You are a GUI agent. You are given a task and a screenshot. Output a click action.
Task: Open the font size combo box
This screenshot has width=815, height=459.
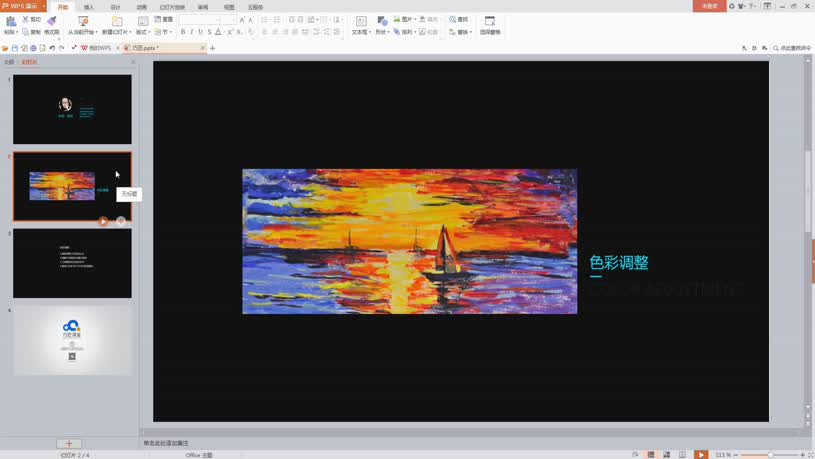pyautogui.click(x=229, y=19)
